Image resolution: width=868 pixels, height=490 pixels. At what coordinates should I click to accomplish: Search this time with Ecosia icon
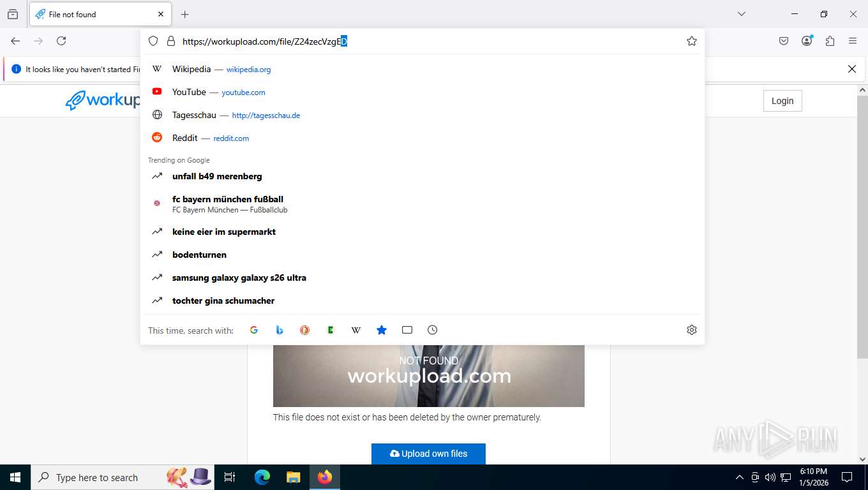(x=331, y=330)
